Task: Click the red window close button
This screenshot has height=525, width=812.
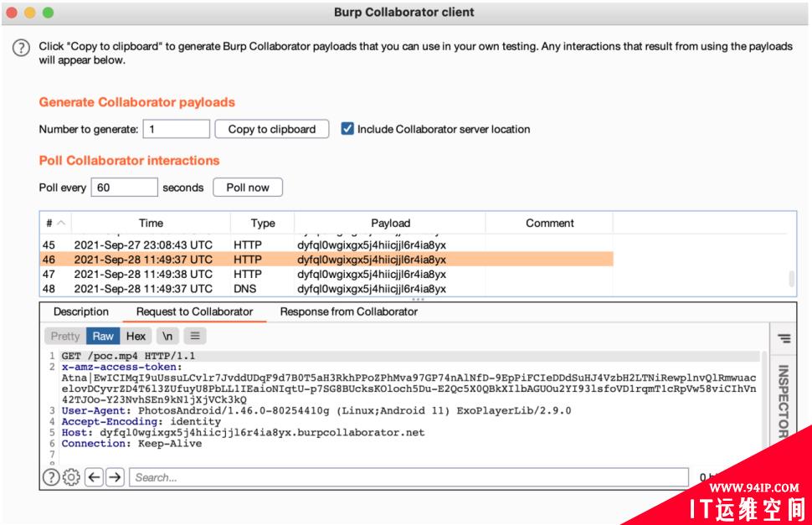Action: pos(12,13)
